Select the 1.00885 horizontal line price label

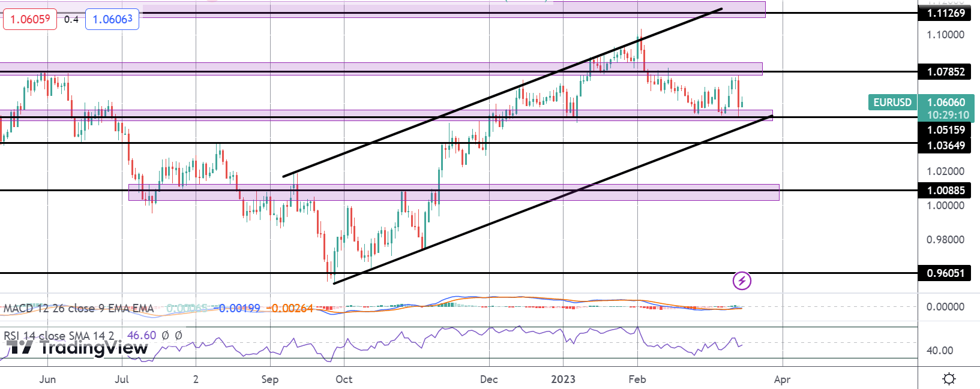click(946, 191)
